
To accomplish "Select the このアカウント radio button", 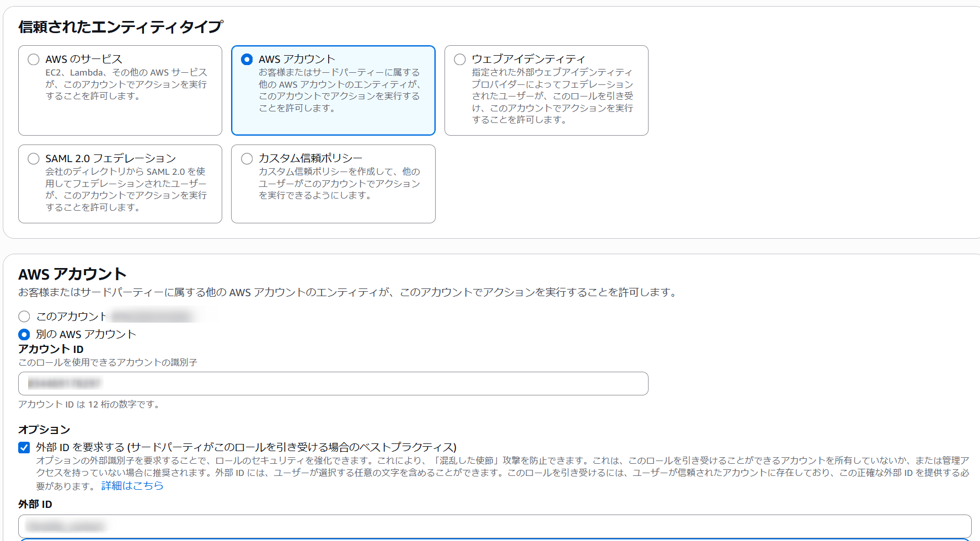I will [24, 317].
